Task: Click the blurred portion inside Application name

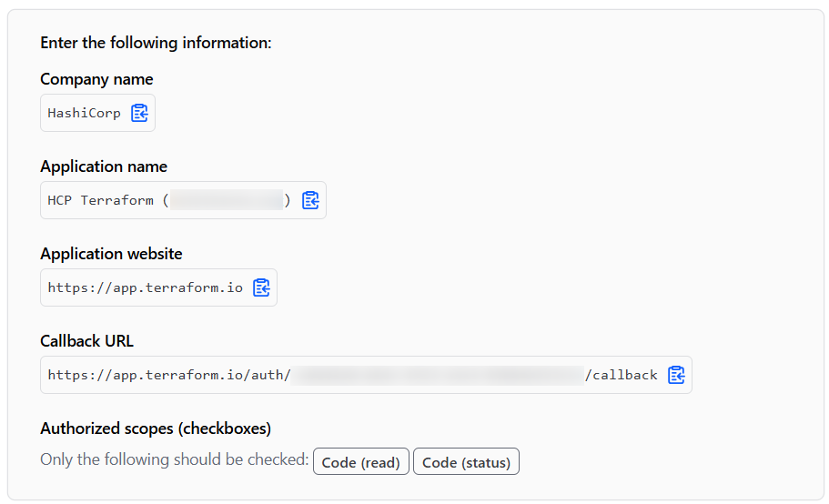Action: 227,201
